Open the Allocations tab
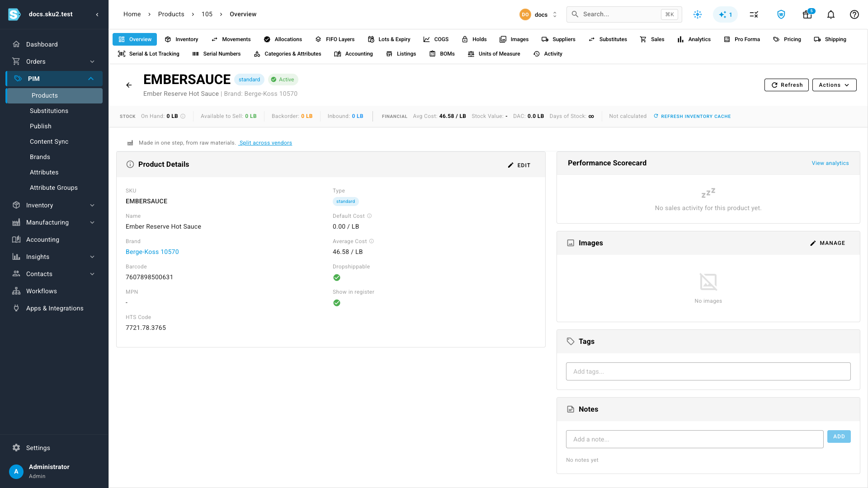The image size is (868, 488). pos(283,39)
